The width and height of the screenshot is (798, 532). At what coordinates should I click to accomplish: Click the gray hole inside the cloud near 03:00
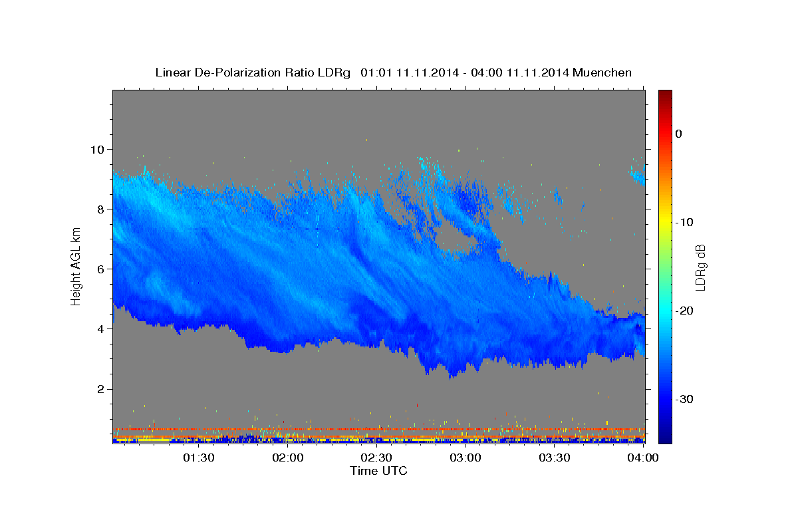457,237
